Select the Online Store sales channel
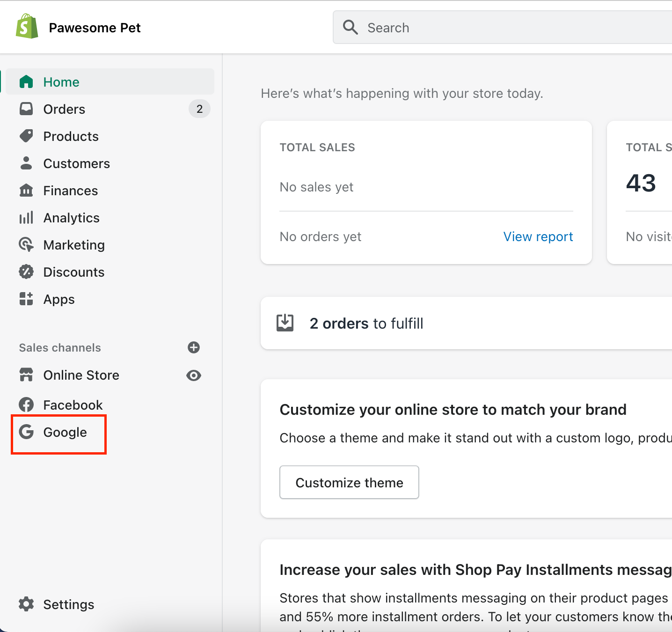The width and height of the screenshot is (672, 632). [x=81, y=375]
